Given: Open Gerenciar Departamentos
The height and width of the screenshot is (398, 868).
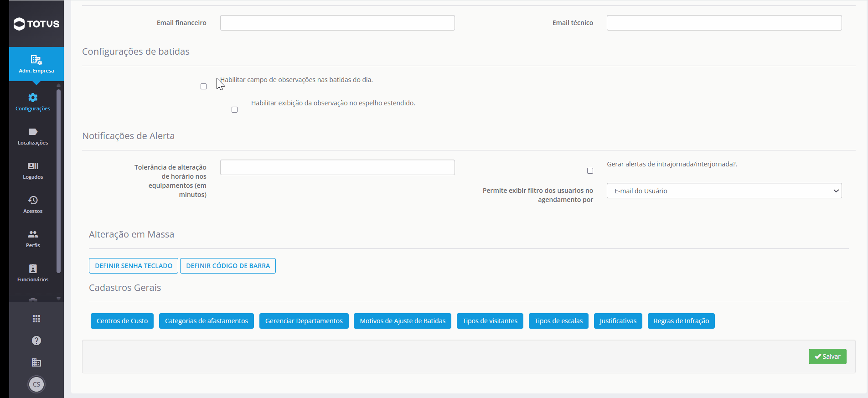Looking at the screenshot, I should pyautogui.click(x=304, y=321).
